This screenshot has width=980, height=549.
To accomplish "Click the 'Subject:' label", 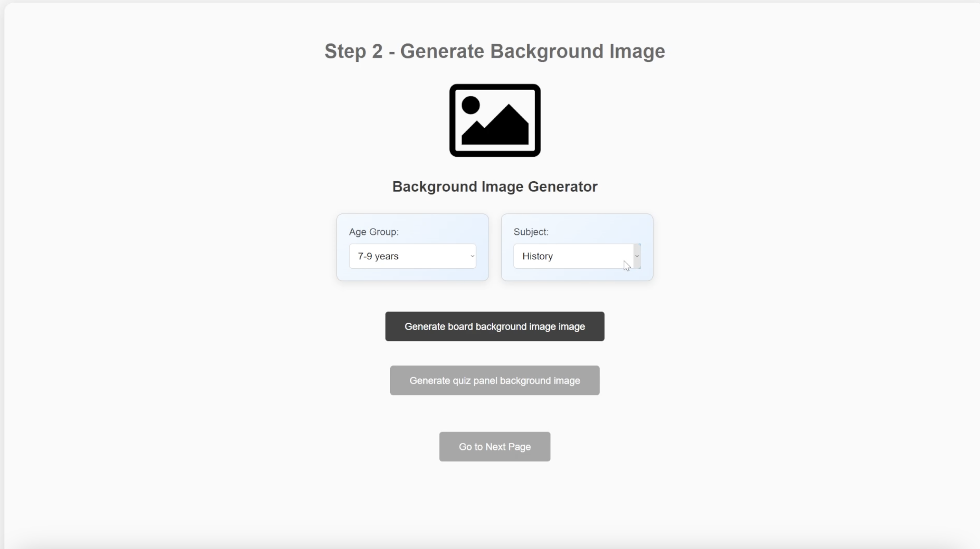I will 531,232.
